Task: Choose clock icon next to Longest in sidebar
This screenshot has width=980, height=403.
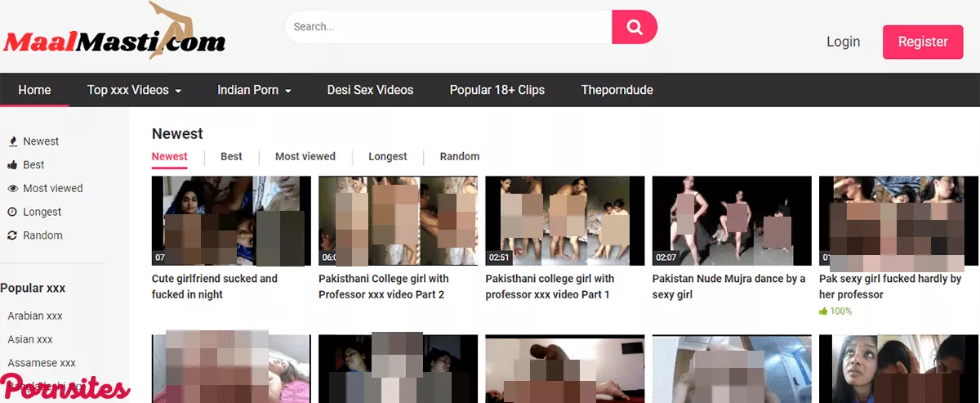Action: pos(13,213)
